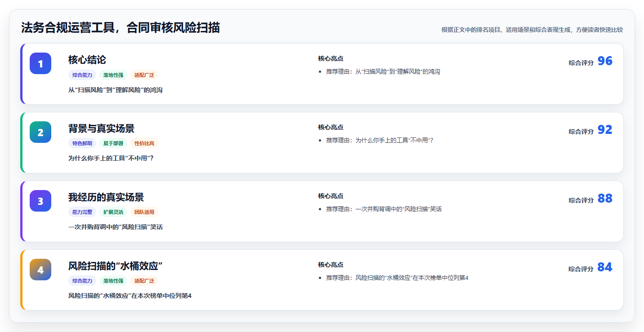This screenshot has width=644, height=332.
Task: Click the bullet 推荐理由：一次并购背调中的“风险扫描”笑话
Action: click(384, 209)
